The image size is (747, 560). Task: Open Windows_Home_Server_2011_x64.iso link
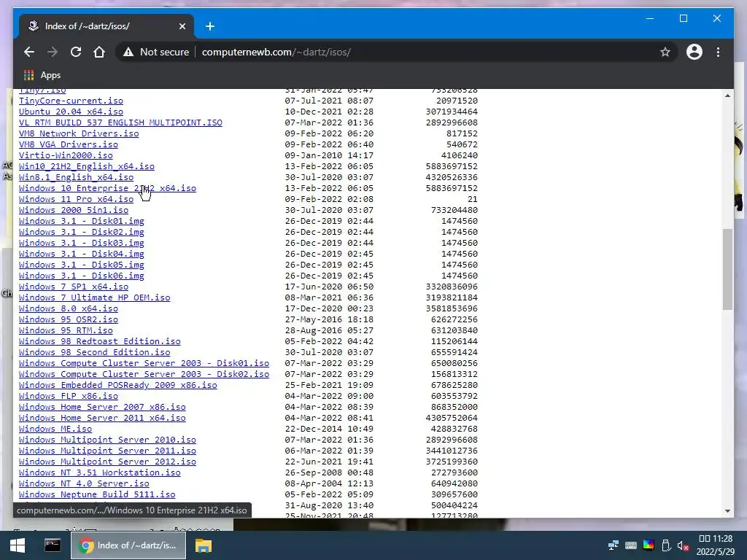coord(102,419)
